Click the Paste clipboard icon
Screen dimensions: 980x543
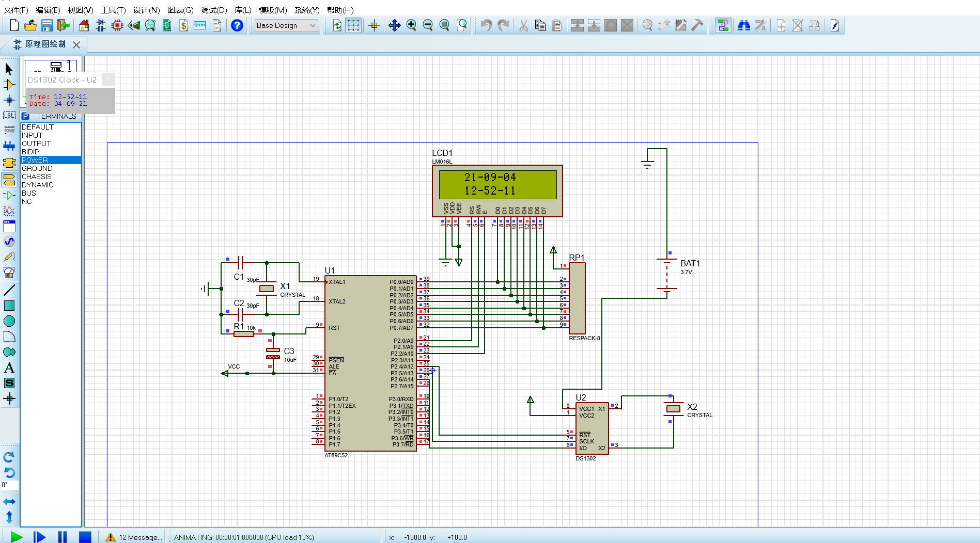557,25
